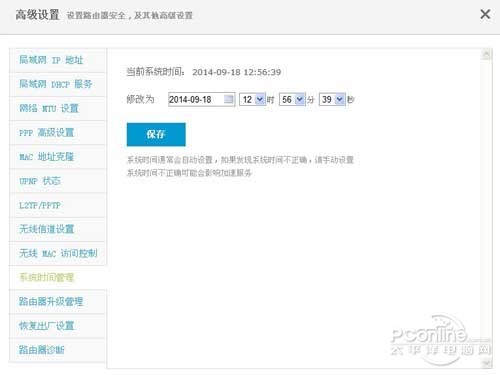The width and height of the screenshot is (500, 375).
Task: Open the calendar picker icon in date field
Action: coord(229,99)
